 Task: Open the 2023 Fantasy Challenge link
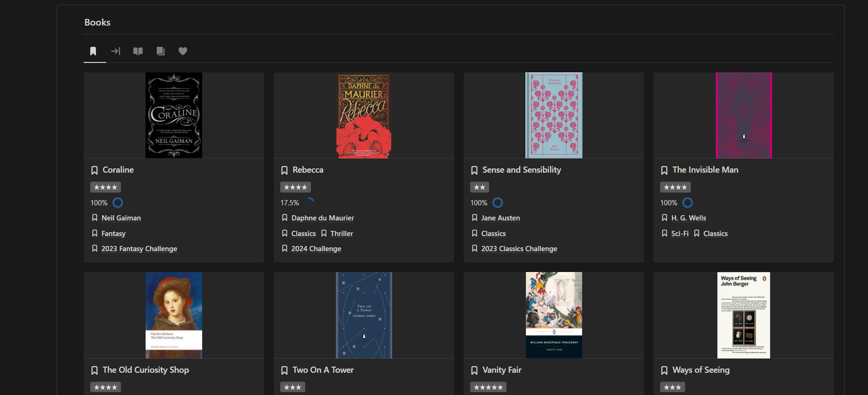pyautogui.click(x=139, y=249)
